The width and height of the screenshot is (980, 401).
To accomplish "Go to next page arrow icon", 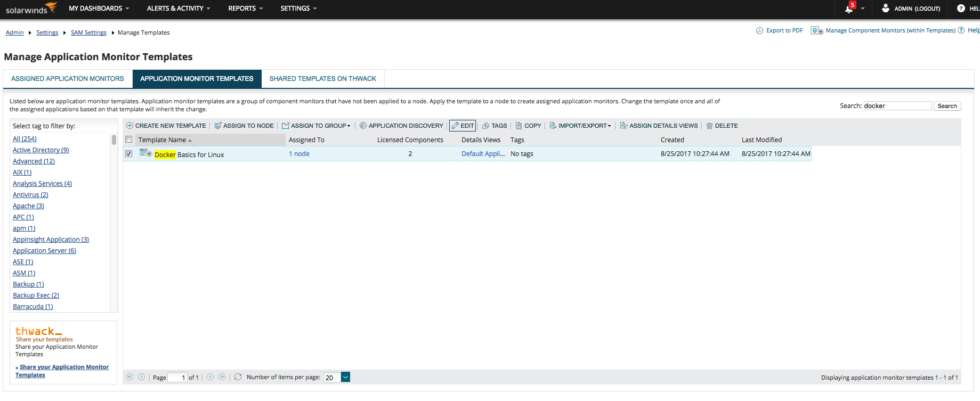I will [210, 377].
